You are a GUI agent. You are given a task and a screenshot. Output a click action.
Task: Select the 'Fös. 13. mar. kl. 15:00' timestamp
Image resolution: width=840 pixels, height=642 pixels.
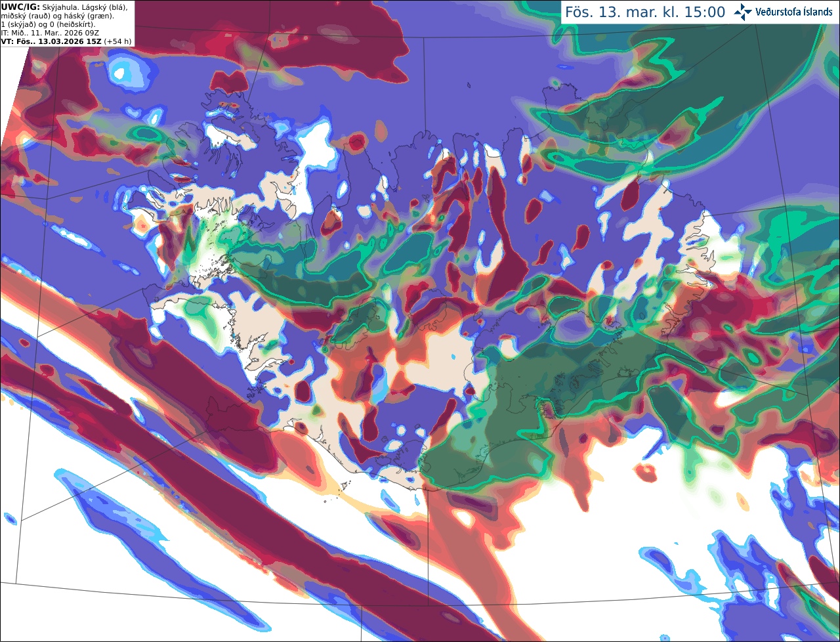point(645,12)
